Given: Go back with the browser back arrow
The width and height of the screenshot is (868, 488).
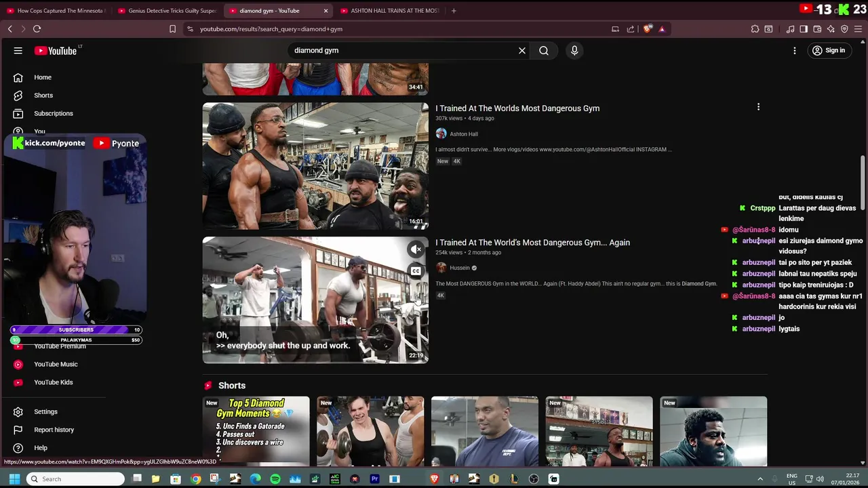Looking at the screenshot, I should pos(10,29).
